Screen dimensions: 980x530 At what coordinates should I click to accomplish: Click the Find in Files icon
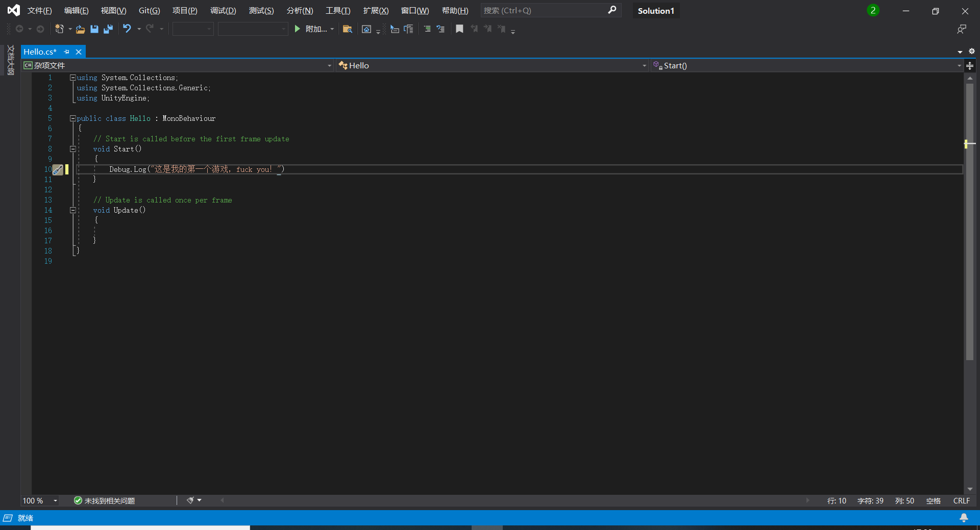347,29
